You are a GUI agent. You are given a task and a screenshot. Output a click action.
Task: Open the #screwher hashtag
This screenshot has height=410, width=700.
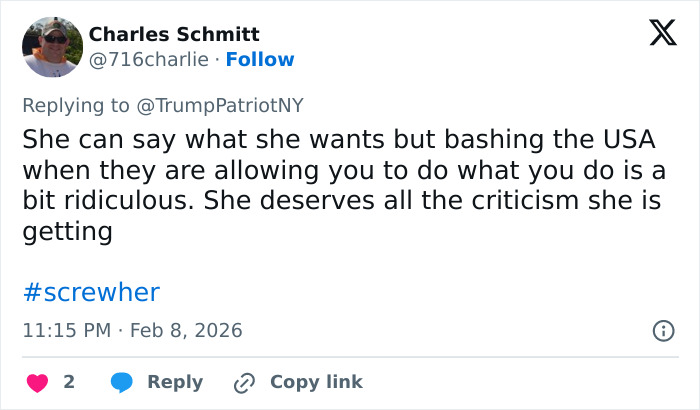pyautogui.click(x=91, y=293)
